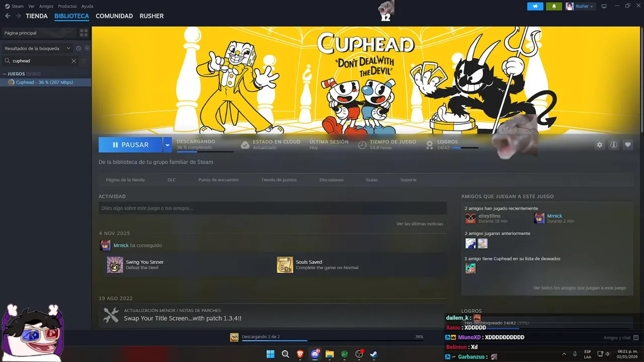This screenshot has width=644, height=362.
Task: Collapse the JUEGOS category
Action: tap(4, 74)
